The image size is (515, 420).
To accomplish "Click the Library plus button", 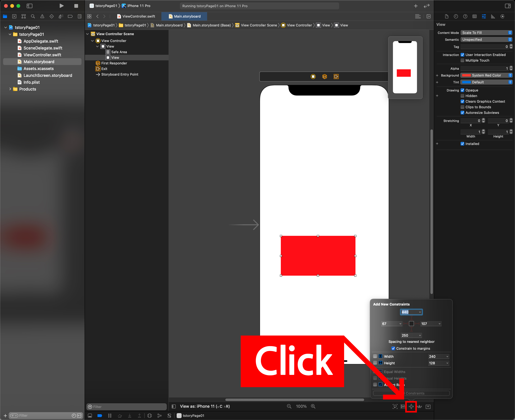I will tap(416, 6).
